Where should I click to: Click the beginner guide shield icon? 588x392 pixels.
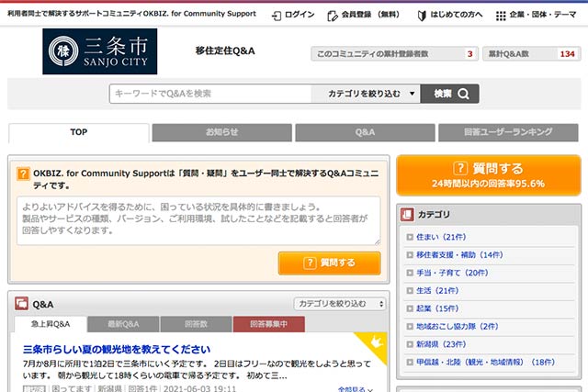422,16
